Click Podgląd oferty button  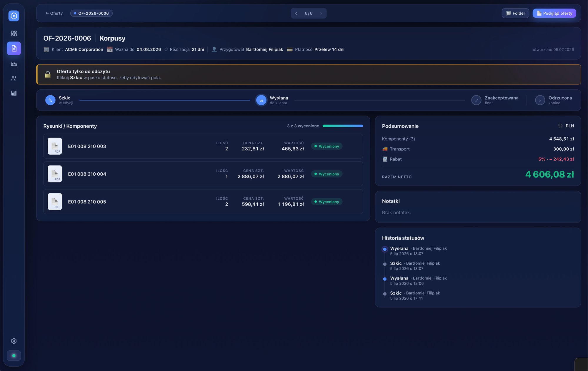coord(554,14)
